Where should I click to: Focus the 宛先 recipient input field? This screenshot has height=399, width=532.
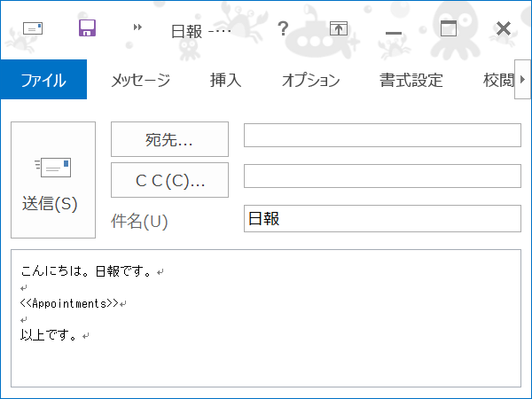point(382,136)
